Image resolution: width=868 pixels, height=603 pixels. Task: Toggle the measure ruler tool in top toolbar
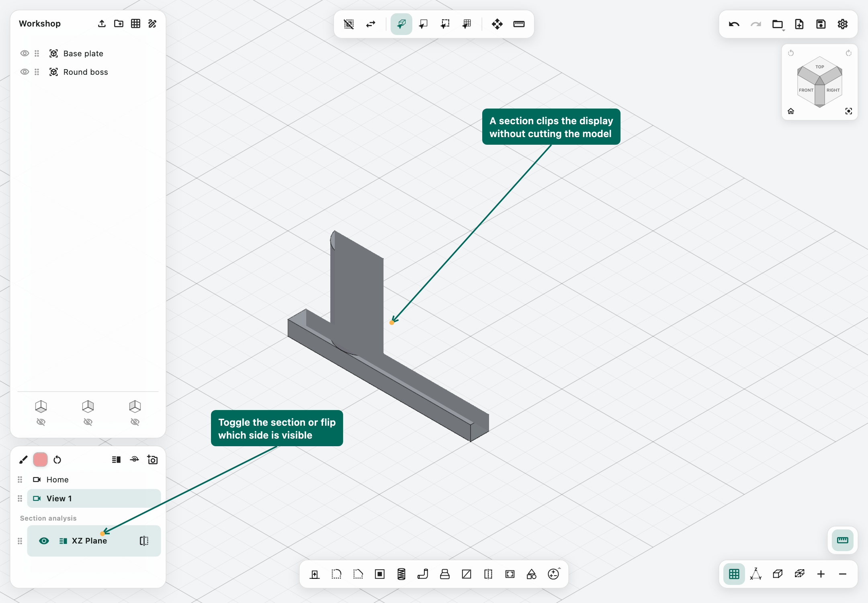point(519,24)
